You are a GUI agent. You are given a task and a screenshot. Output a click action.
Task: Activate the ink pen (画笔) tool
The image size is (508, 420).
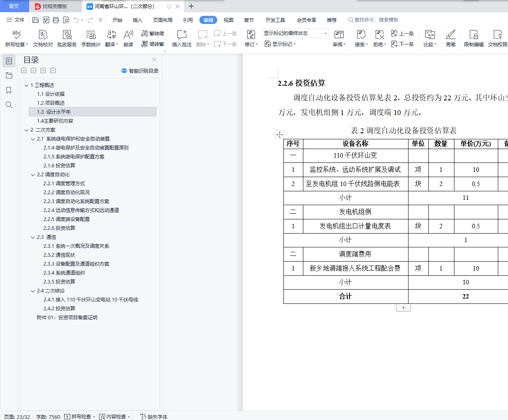[x=450, y=39]
